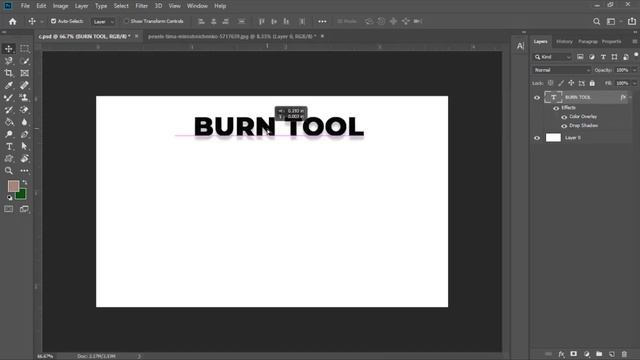Select the Lasso tool
Viewport: 640px width, 360px height.
click(x=9, y=61)
